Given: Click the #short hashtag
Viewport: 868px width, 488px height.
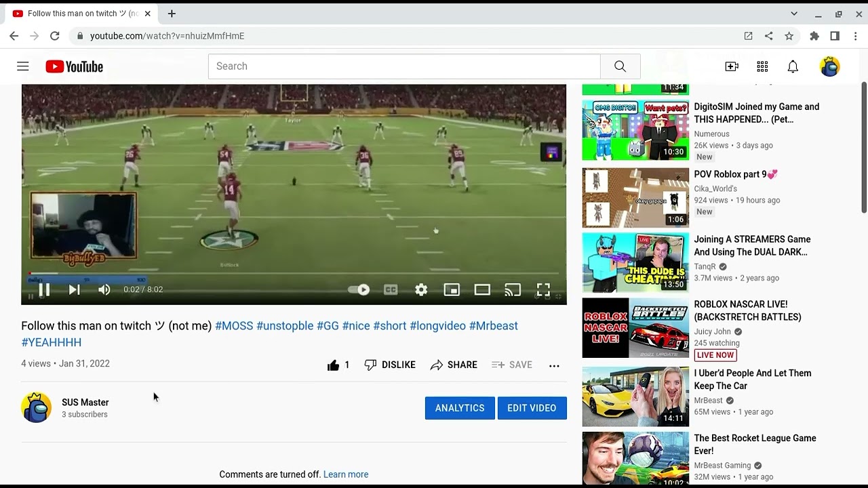Looking at the screenshot, I should tap(390, 326).
